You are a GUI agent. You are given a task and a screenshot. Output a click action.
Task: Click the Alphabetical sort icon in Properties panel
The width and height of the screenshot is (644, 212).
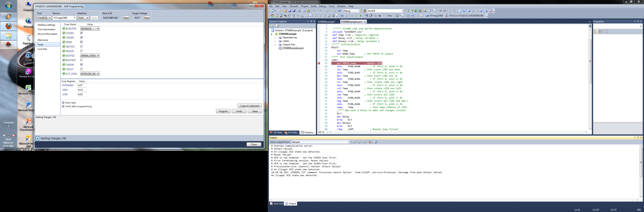(x=600, y=31)
